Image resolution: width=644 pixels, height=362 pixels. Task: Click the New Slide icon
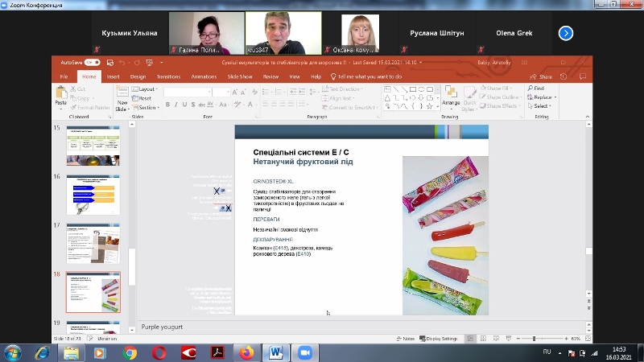[122, 93]
